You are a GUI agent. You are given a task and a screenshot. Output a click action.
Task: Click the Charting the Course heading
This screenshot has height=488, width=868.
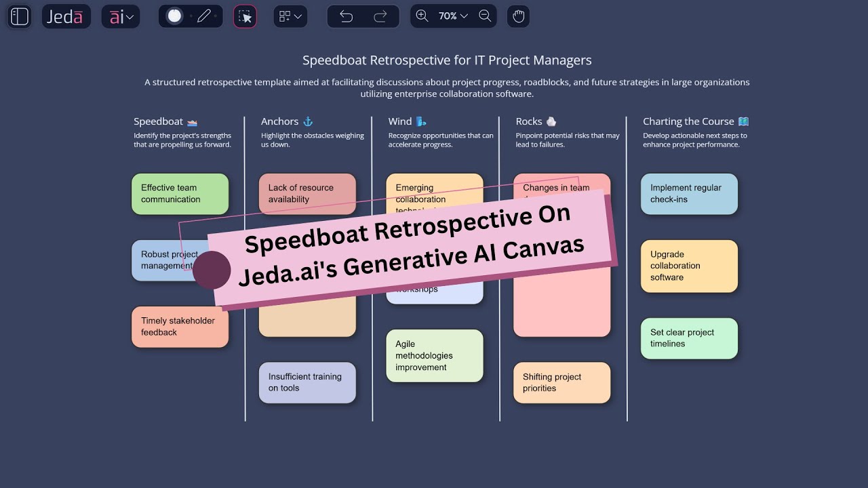click(688, 121)
